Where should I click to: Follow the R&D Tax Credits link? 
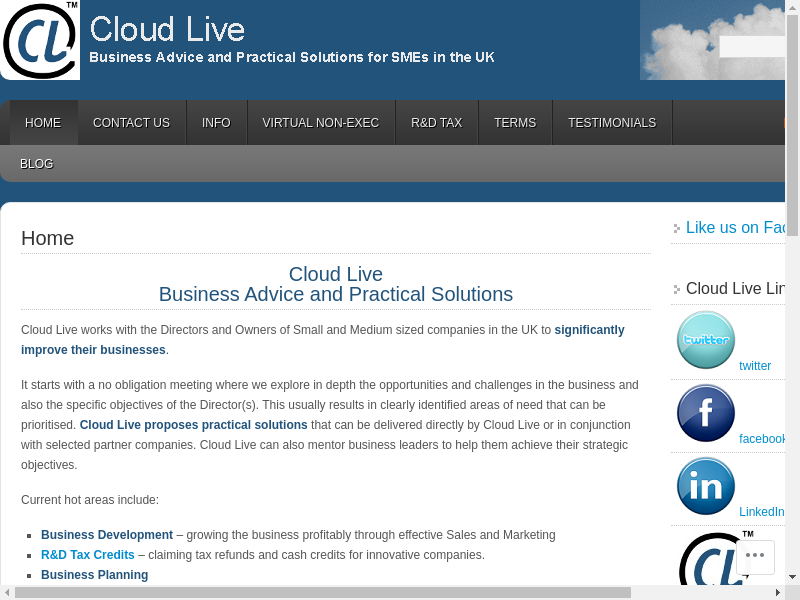pos(88,555)
